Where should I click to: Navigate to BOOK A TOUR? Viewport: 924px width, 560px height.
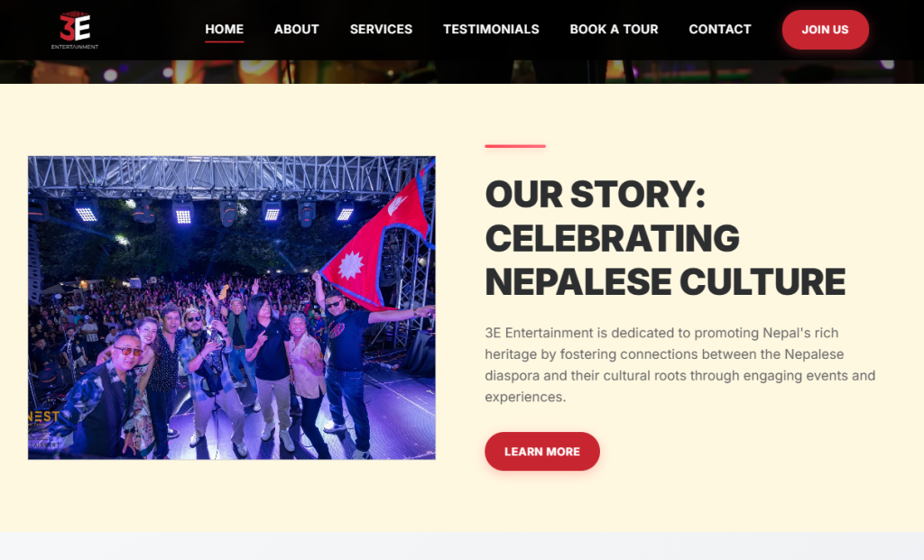(614, 29)
